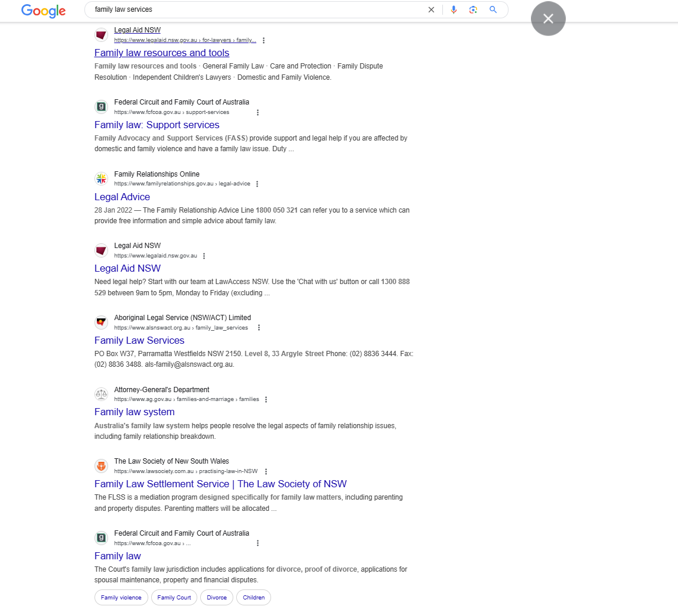
Task: Click the legalaid.nsw.gov.au for-lawyers URL
Action: (185, 40)
